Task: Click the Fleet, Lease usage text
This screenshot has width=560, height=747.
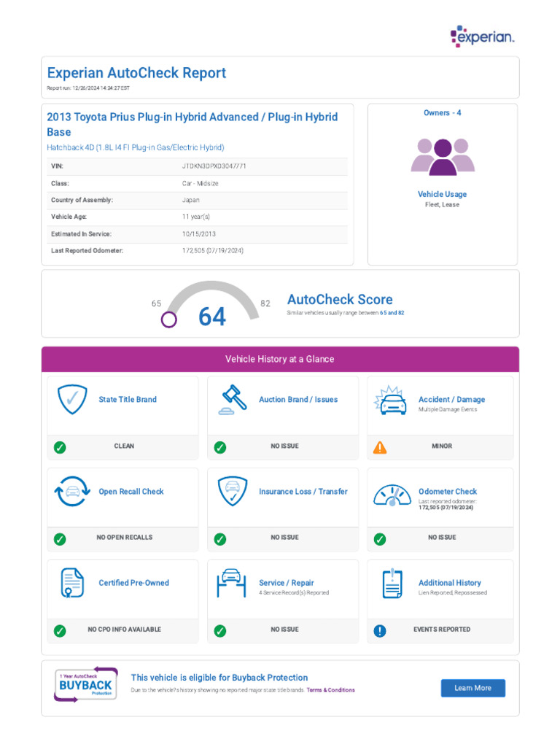Action: pyautogui.click(x=443, y=204)
